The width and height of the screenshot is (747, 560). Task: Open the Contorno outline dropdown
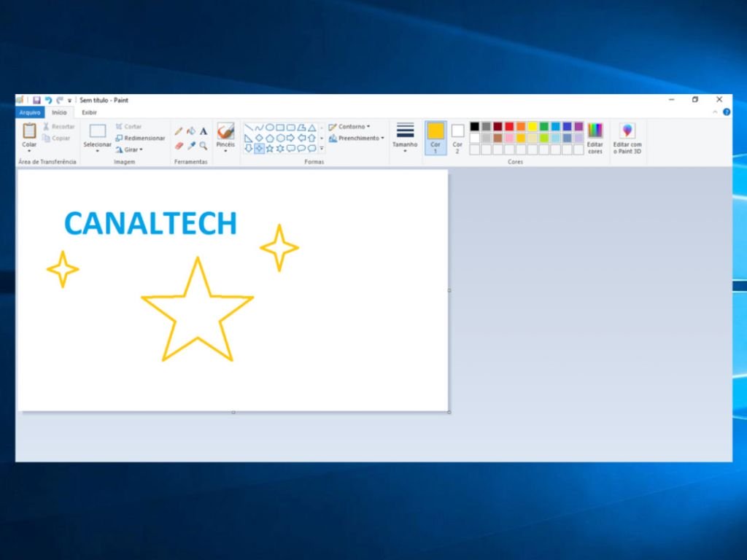tap(349, 127)
